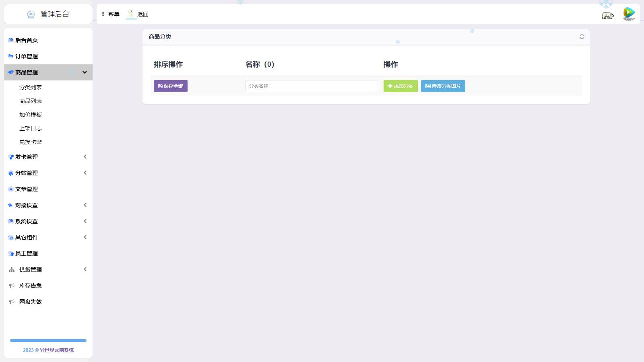Expand the 其它组件 chevron

pyautogui.click(x=85, y=237)
